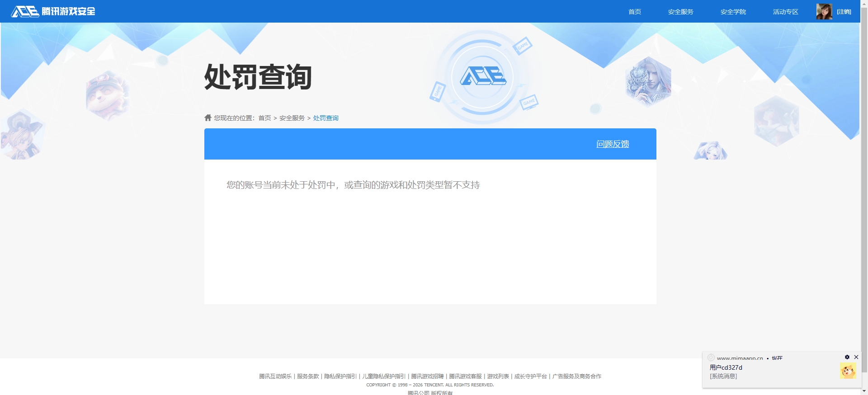Open 腾讯游戏招聘 footer link
The image size is (868, 395).
click(427, 376)
